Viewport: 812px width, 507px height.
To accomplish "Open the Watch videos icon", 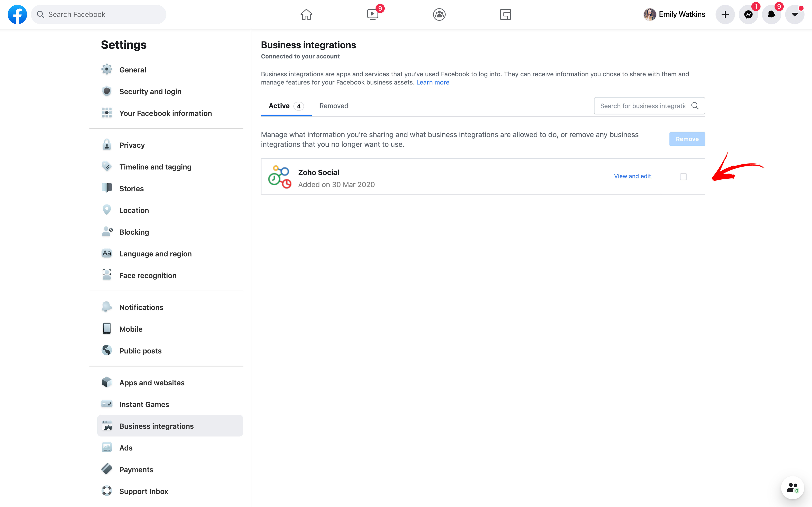I will pos(372,14).
